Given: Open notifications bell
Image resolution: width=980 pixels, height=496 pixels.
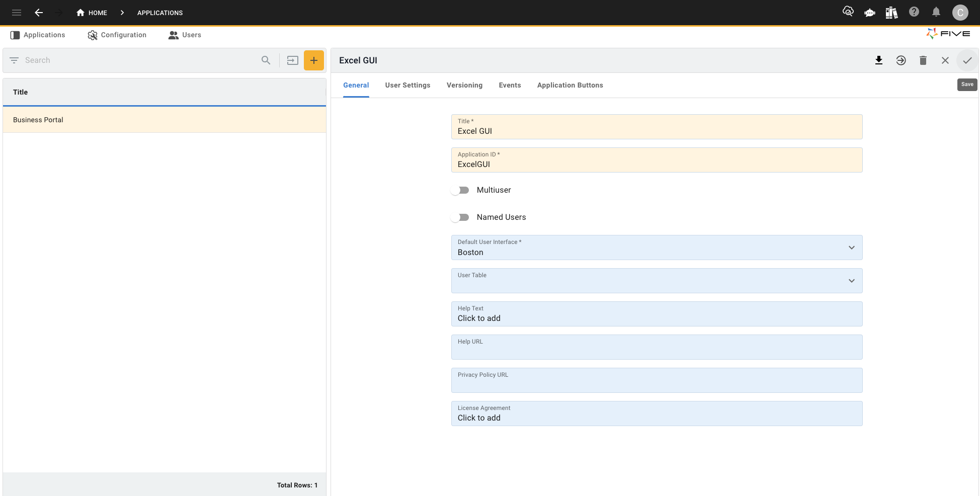Looking at the screenshot, I should (936, 12).
